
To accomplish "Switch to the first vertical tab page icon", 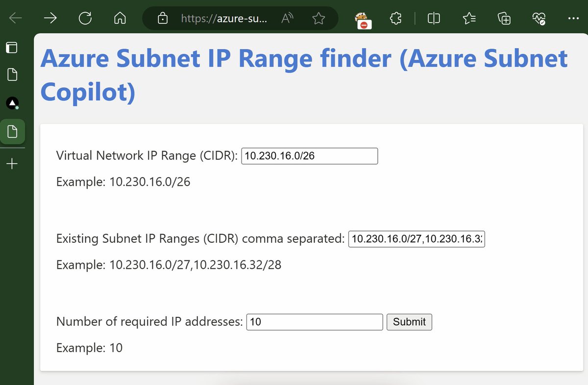I will click(12, 75).
